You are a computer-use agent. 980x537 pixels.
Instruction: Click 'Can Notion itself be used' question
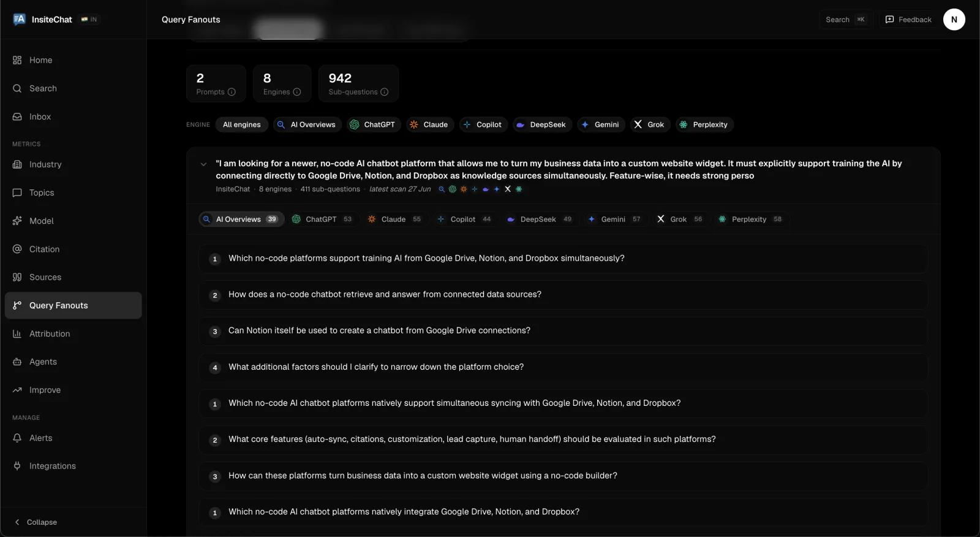(x=563, y=331)
